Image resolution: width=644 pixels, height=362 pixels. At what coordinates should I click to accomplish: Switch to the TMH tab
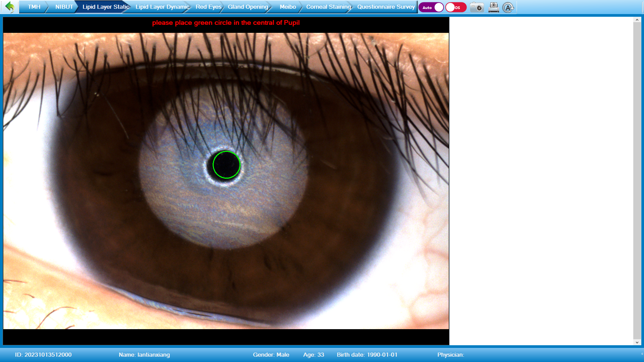coord(34,6)
